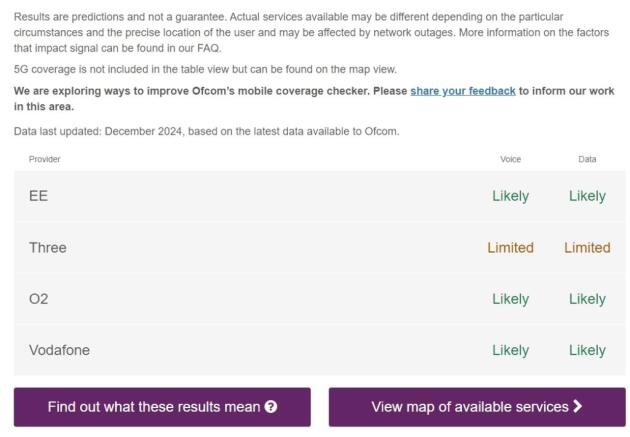Viewport: 630px width, 437px height.
Task: Click Three voice 'Limited' status
Action: [x=510, y=247]
